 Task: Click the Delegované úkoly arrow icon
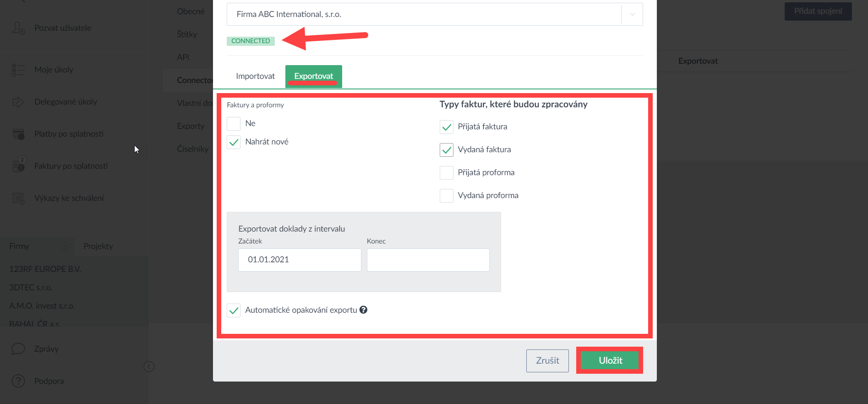(18, 102)
